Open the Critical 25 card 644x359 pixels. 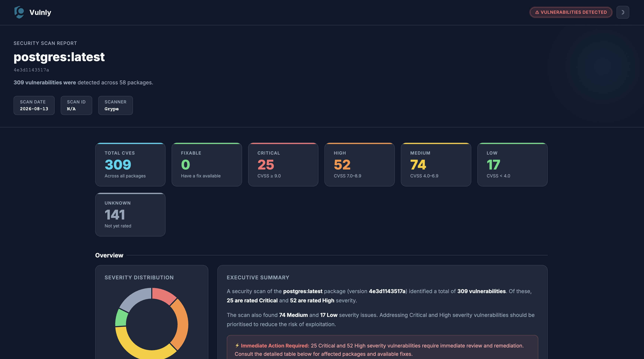point(283,164)
